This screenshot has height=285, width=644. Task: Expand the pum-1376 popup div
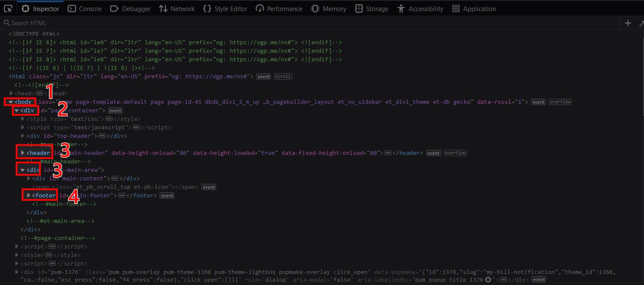pos(17,272)
